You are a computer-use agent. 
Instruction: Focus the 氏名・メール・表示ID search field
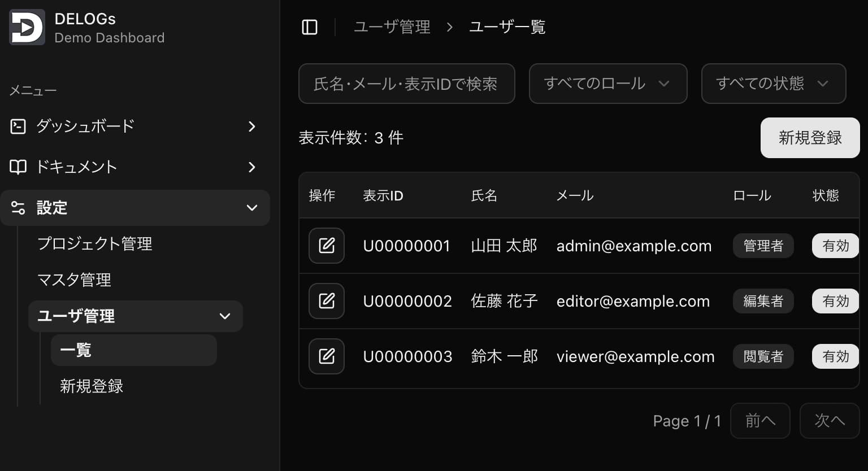pyautogui.click(x=406, y=84)
